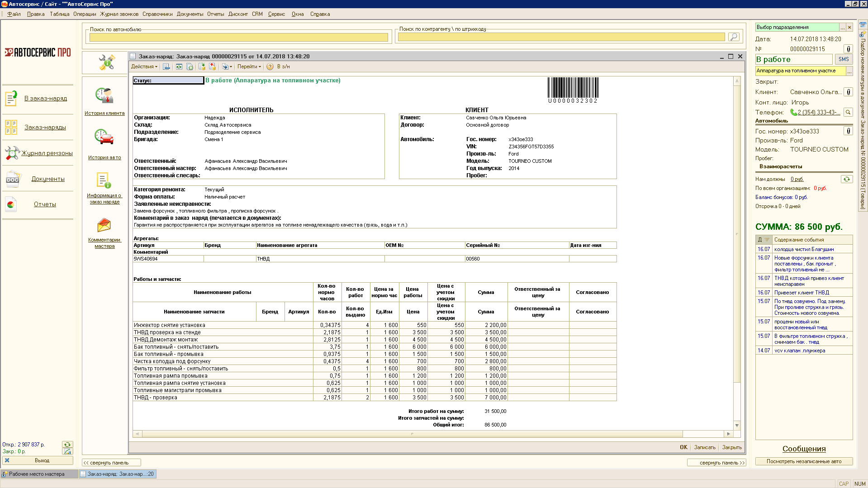Open the Отчеты menu in menu bar

[215, 14]
